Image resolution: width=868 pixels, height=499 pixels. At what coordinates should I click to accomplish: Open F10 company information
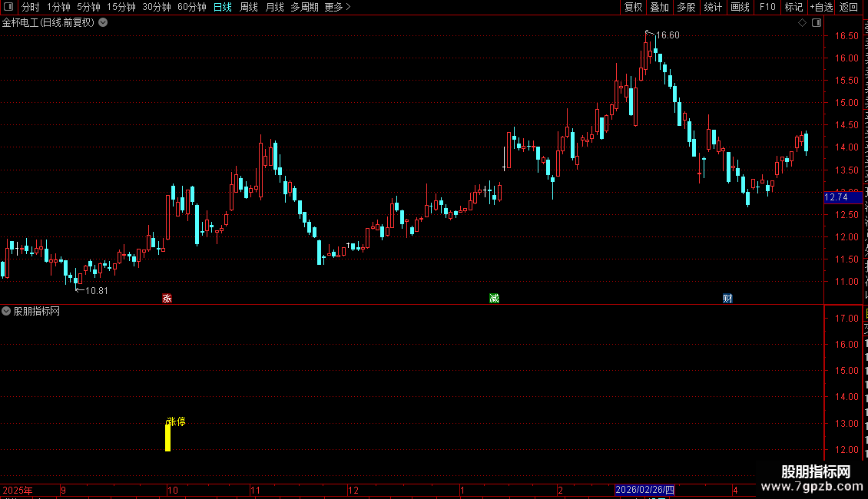click(x=767, y=7)
